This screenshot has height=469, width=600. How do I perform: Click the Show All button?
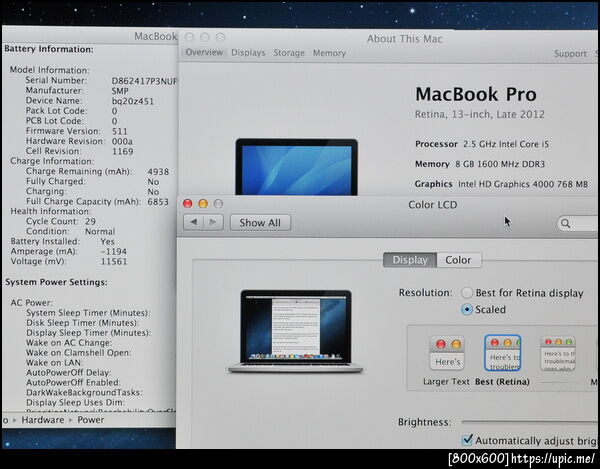point(260,223)
